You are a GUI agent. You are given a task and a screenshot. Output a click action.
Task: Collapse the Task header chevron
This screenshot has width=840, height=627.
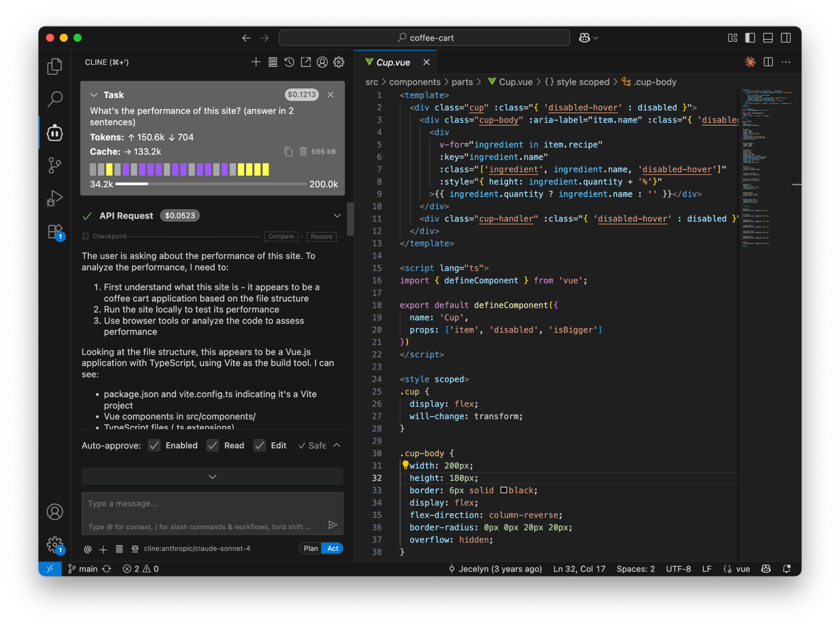coord(94,95)
